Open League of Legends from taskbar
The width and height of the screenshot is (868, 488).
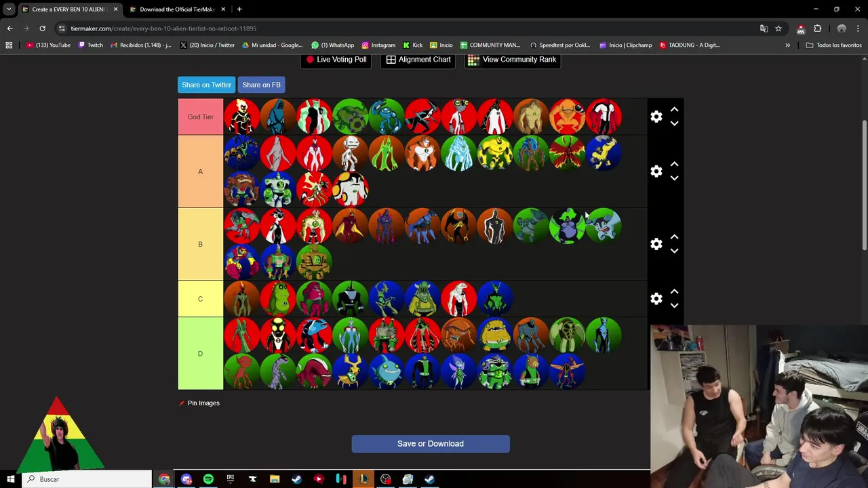click(363, 479)
